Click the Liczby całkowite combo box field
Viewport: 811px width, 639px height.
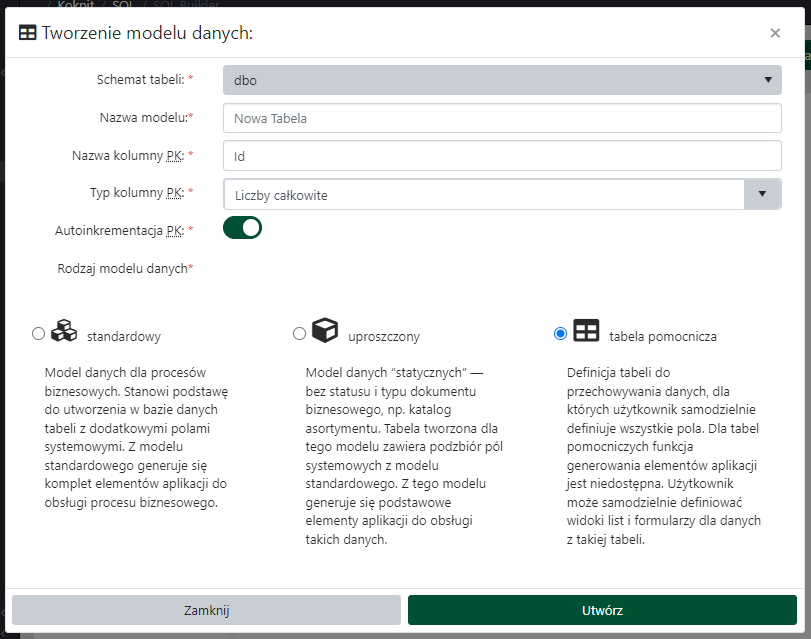pos(483,195)
